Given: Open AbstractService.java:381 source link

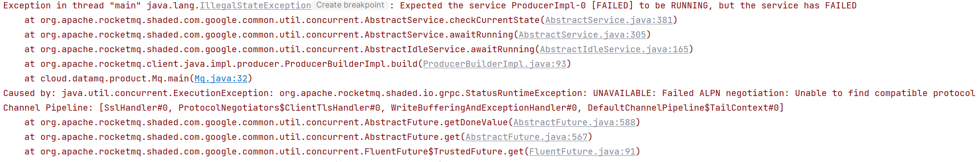Looking at the screenshot, I should pyautogui.click(x=609, y=20).
